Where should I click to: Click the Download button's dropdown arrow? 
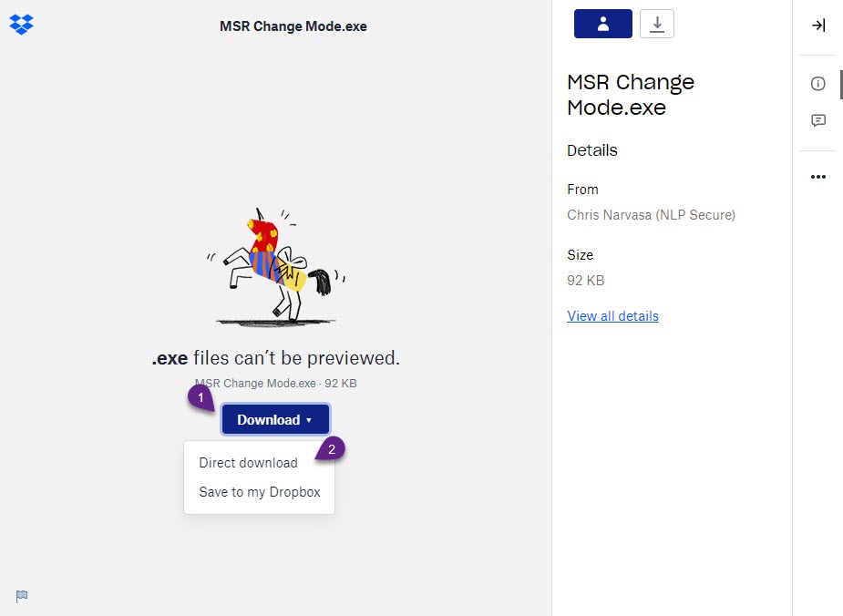(x=309, y=420)
